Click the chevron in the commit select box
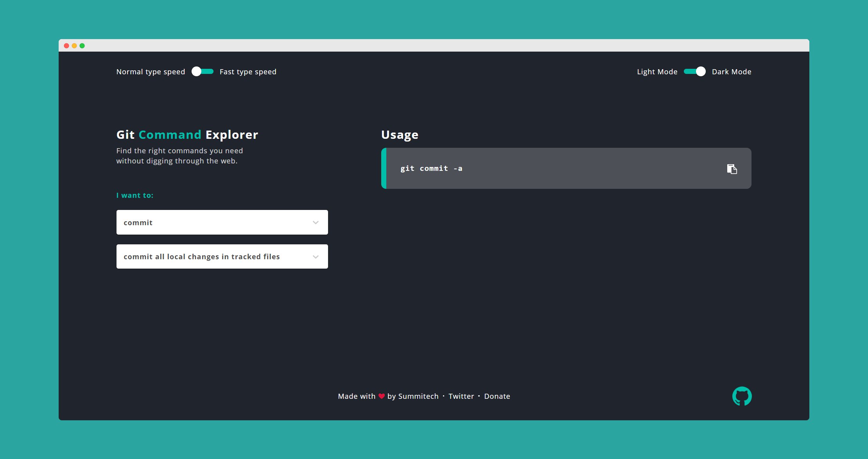Screen dimensions: 868x459 (316, 222)
